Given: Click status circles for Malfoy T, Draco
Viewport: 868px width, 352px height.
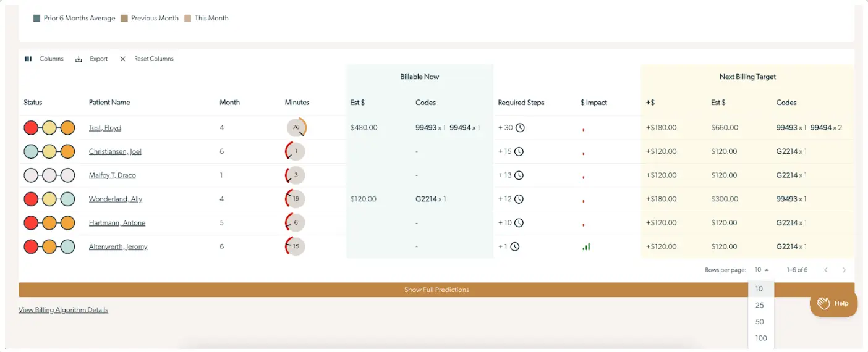Looking at the screenshot, I should (x=49, y=175).
